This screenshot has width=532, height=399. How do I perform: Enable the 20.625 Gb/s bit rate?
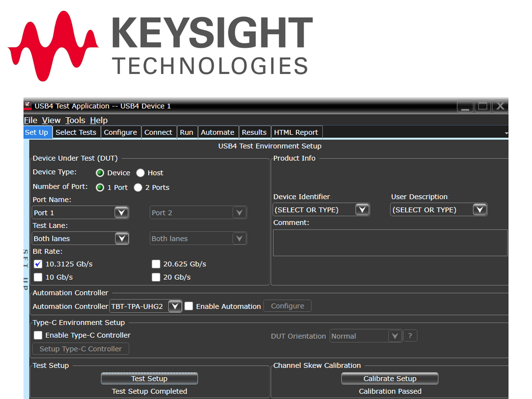156,264
